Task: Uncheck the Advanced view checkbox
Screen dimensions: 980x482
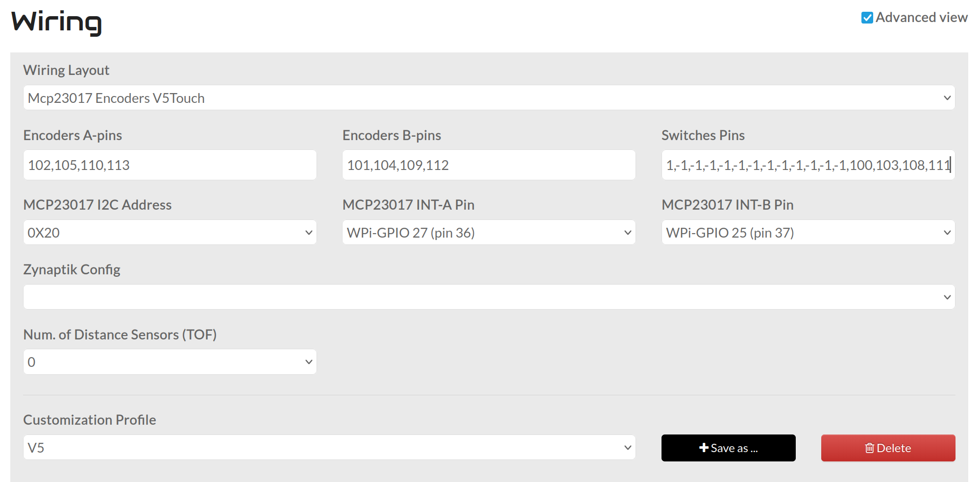Action: click(867, 18)
